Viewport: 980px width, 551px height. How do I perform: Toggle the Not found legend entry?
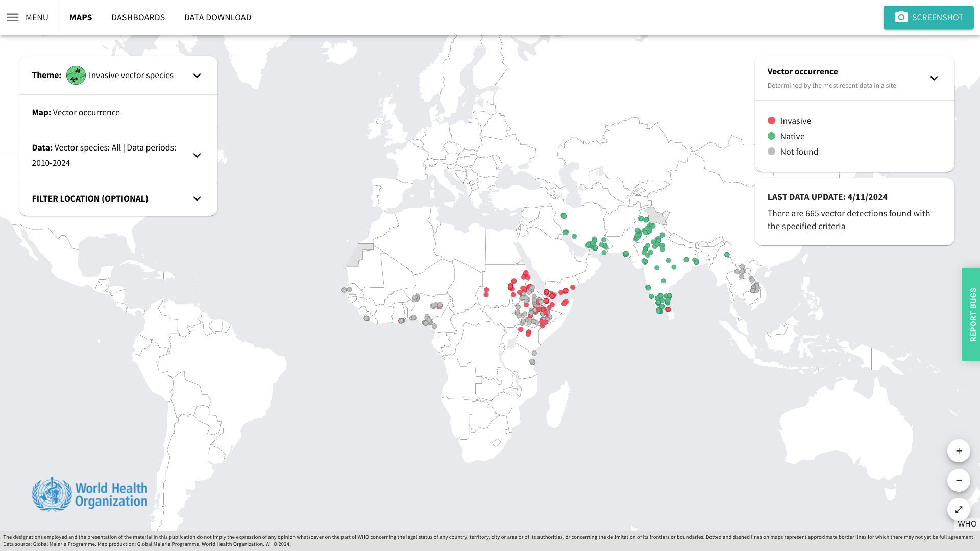pyautogui.click(x=799, y=152)
